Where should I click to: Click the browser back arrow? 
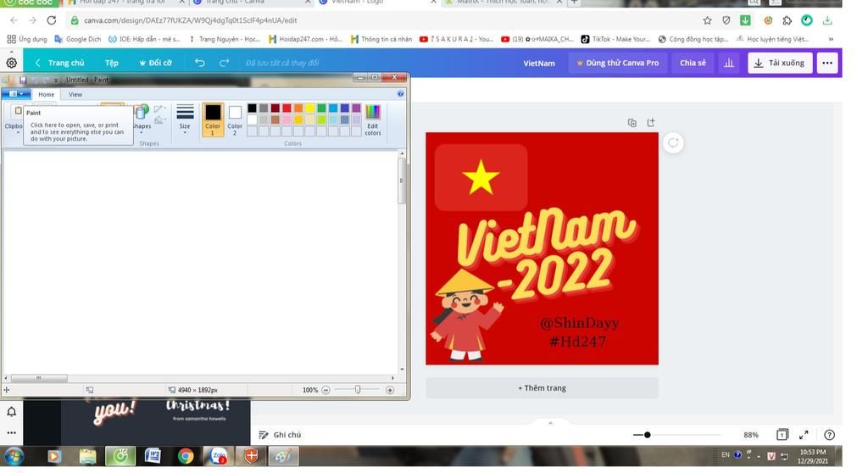[x=14, y=20]
